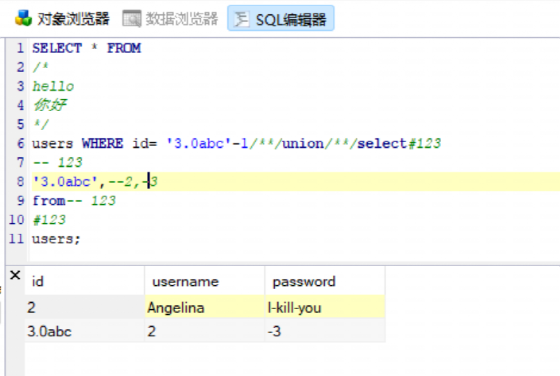Select the password cell showing -3

325,331
